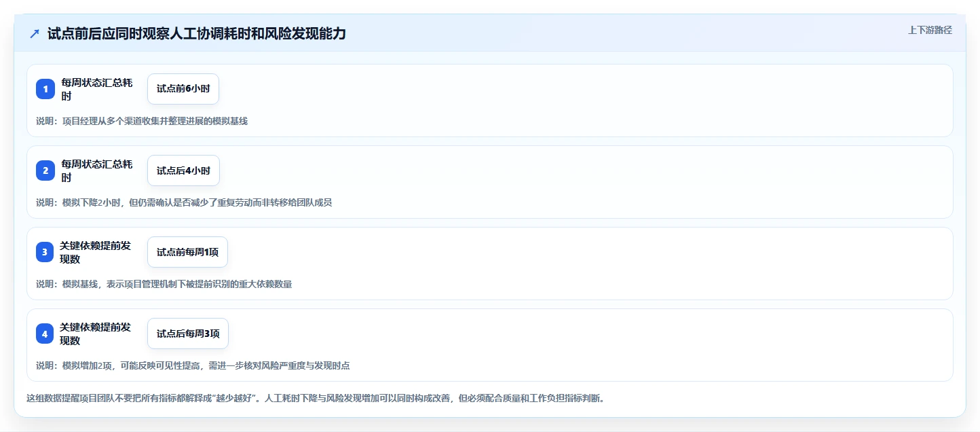This screenshot has height=432, width=980.
Task: Click the number 1 step badge
Action: [x=45, y=89]
